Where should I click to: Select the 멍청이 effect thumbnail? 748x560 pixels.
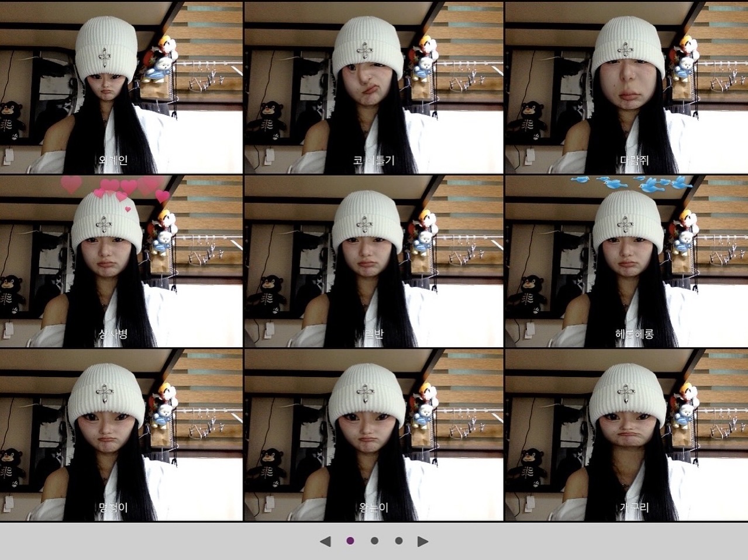click(121, 434)
